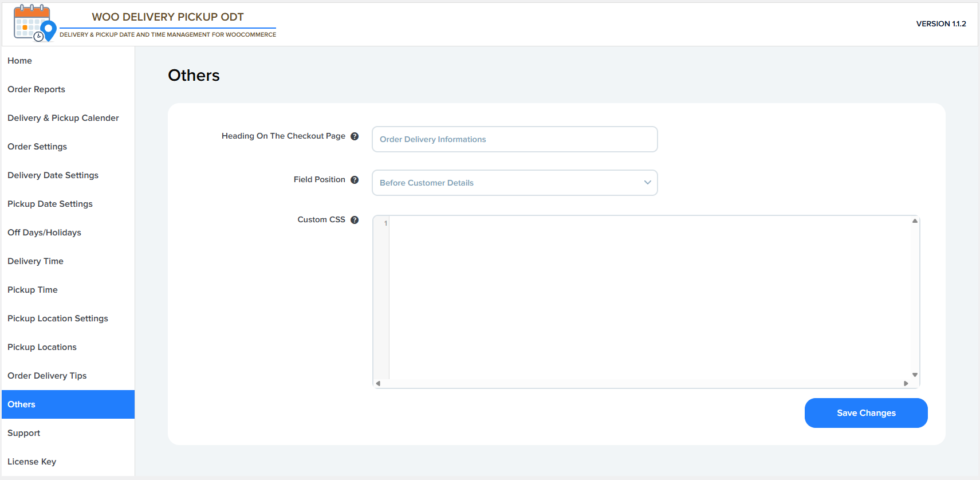Click the scroll down arrow in CSS editor
The image size is (980, 480).
(x=915, y=375)
